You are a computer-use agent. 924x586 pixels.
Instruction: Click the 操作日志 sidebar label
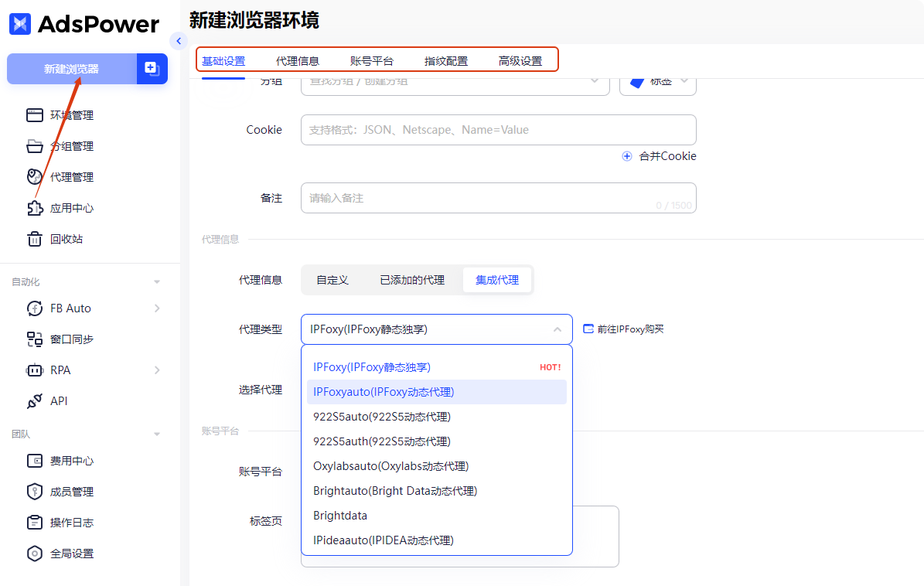click(72, 523)
